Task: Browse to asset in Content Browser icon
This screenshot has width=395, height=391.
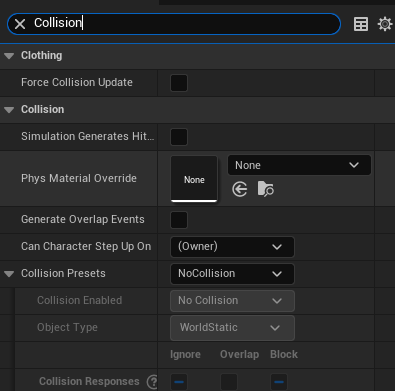Action: click(266, 189)
